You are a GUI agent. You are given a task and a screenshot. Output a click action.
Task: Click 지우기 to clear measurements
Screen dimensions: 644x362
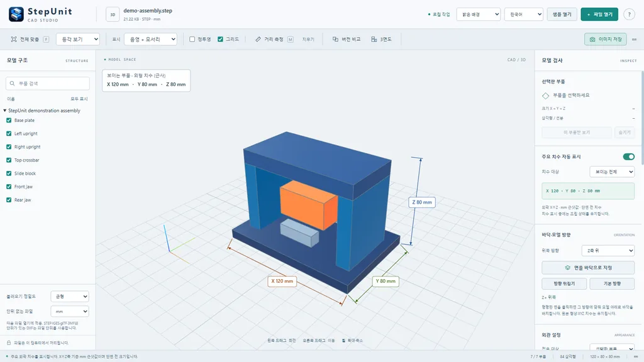pyautogui.click(x=308, y=40)
